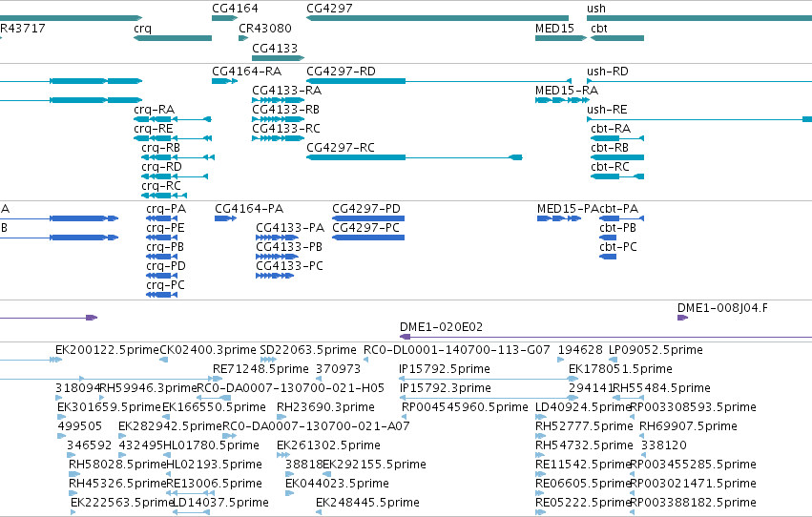Screen dimensions: 812x517
Task: Select protein CG4133-PA
Action: tap(290, 228)
